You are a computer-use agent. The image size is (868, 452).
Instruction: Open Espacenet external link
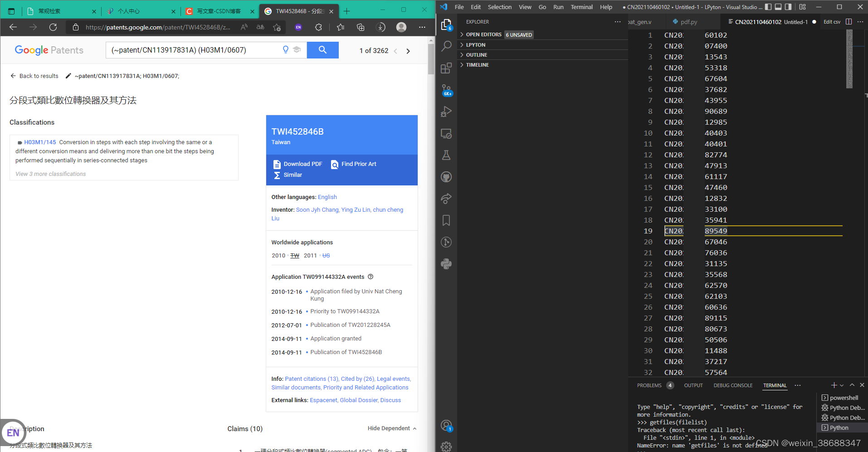coord(323,400)
